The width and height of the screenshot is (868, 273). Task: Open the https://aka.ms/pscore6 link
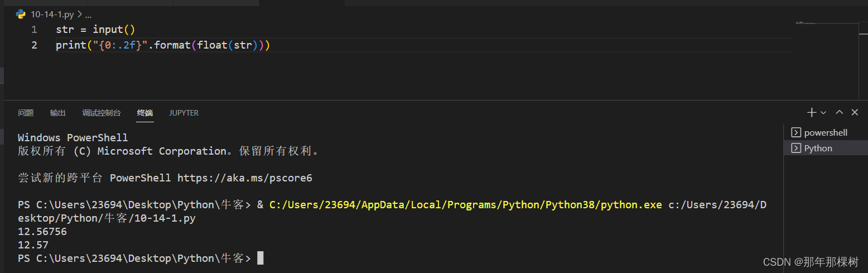pos(245,178)
